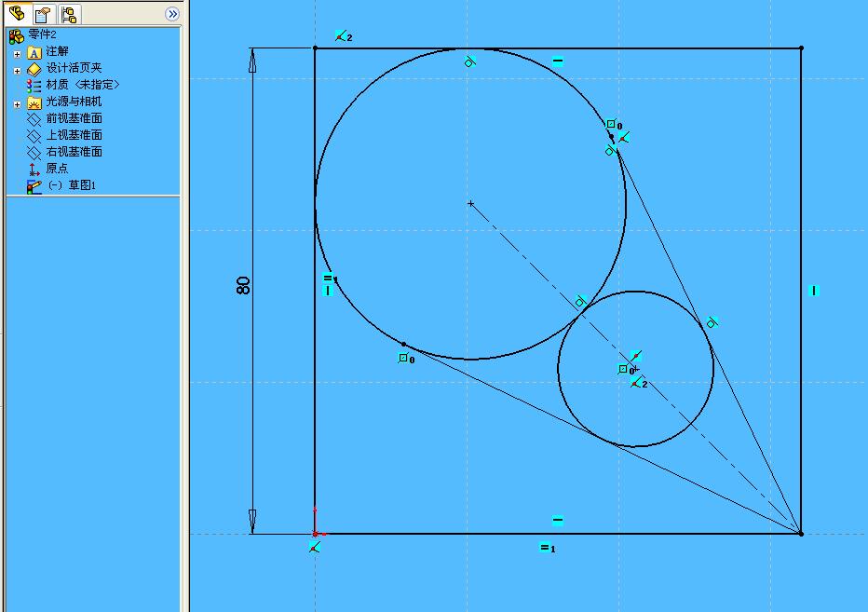Expand the 设计活页夹 node

[17, 71]
